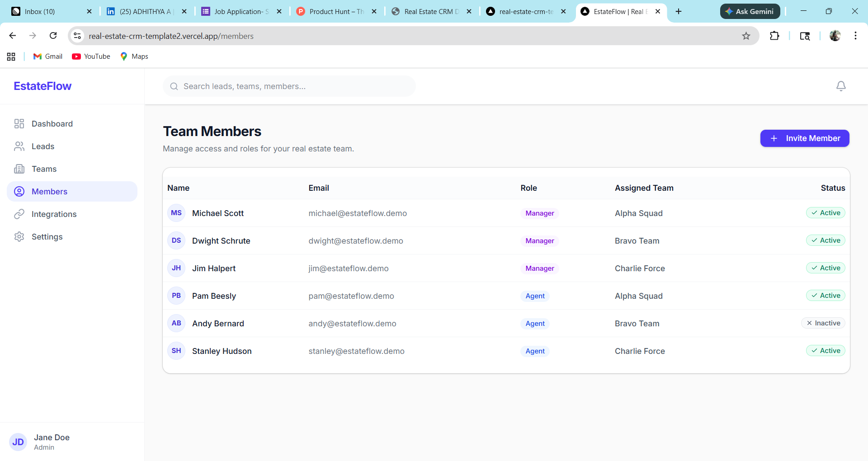Open the Members section icon

(19, 191)
